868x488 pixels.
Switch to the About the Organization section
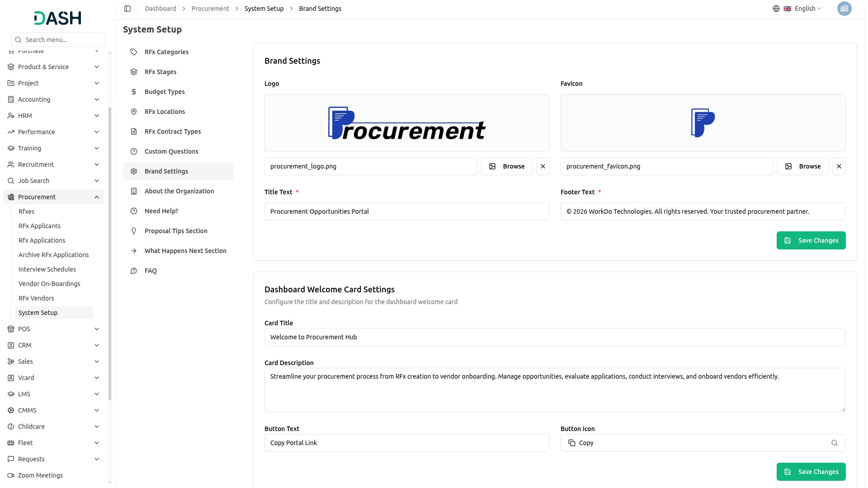[x=179, y=191]
